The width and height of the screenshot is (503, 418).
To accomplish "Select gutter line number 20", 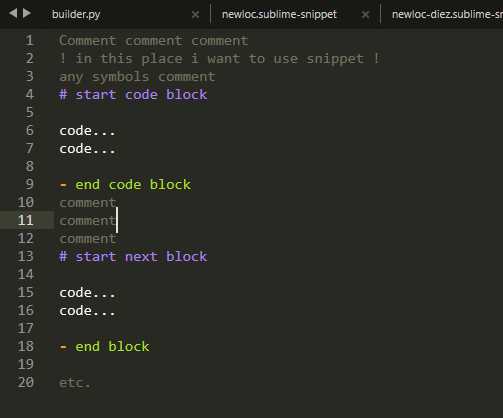I will tap(26, 382).
